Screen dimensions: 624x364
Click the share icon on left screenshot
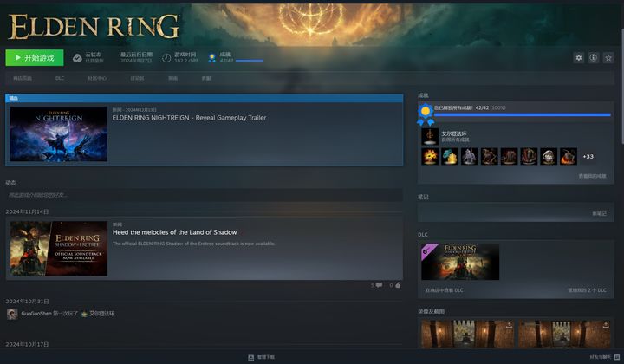pyautogui.click(x=509, y=325)
